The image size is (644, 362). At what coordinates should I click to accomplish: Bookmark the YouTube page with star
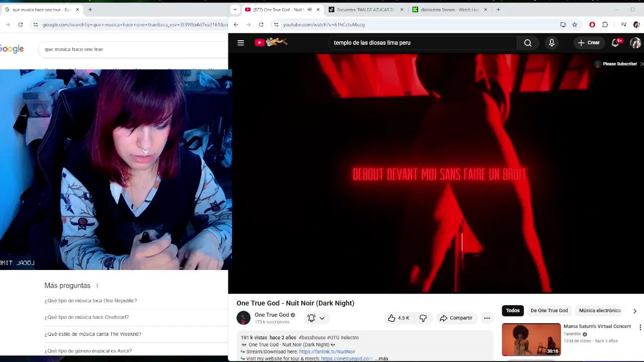(x=575, y=25)
